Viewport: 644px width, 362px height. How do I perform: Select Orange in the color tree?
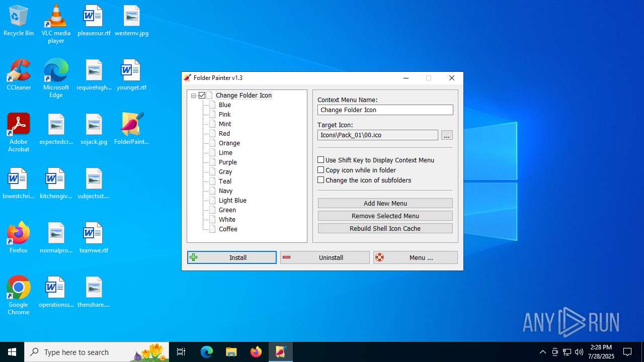(x=229, y=143)
